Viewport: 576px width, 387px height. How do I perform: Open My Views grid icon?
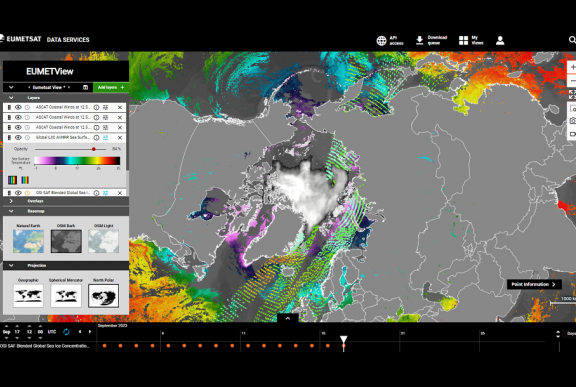[x=464, y=40]
